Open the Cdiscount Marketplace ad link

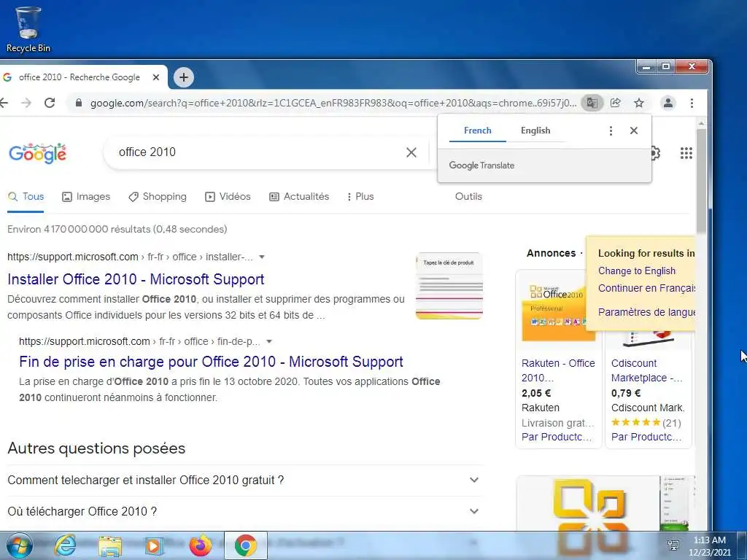pyautogui.click(x=646, y=370)
